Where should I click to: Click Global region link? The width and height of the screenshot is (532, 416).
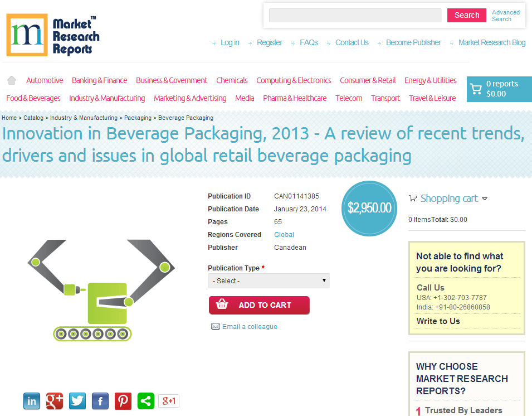coord(284,235)
